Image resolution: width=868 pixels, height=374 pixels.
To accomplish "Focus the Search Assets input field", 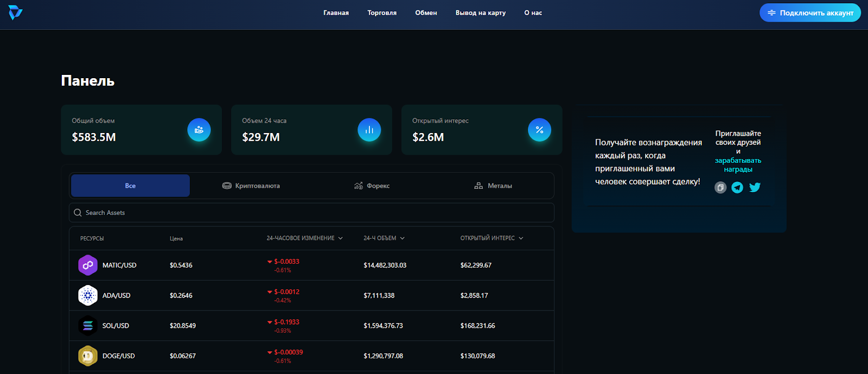I will tap(315, 213).
